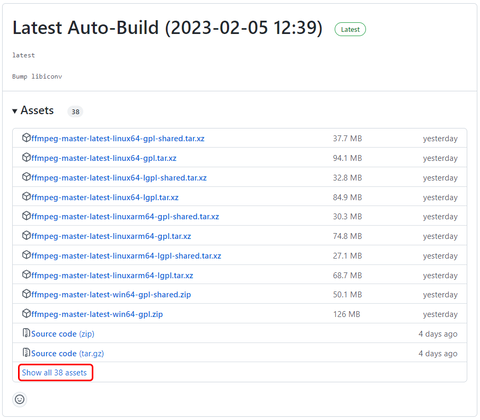
Task: Click '4 days ago' on Source code (tar.gz)
Action: [x=438, y=354]
